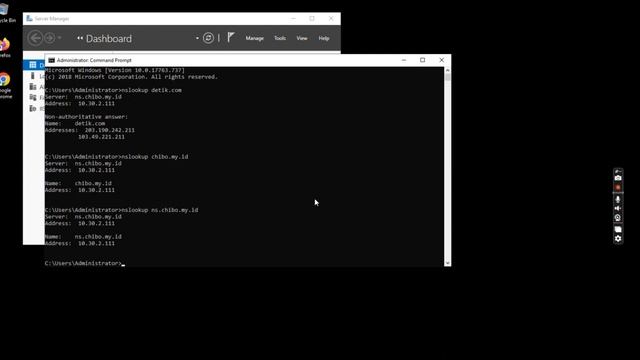Click the red record button in recorder toolbar
This screenshot has height=360, width=640.
pos(618,187)
